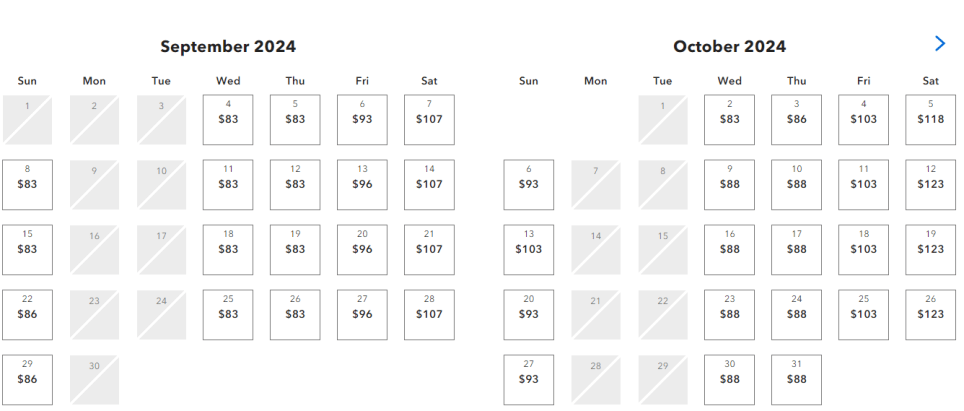Pick October 31 date cell
This screenshot has height=411, width=964.
(796, 380)
